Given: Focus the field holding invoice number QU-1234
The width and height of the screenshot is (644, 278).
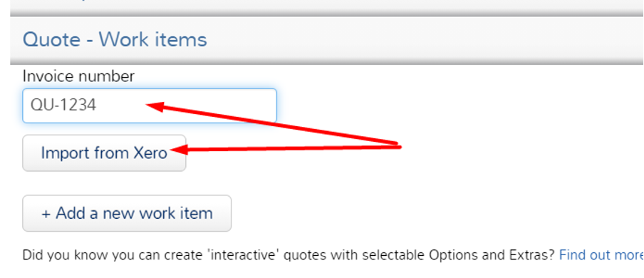Looking at the screenshot, I should pos(150,105).
